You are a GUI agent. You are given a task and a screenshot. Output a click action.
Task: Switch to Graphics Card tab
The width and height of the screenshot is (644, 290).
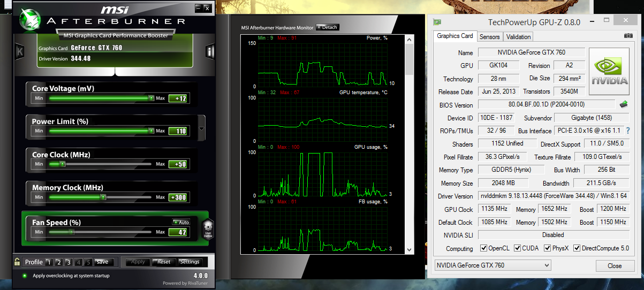(x=455, y=36)
